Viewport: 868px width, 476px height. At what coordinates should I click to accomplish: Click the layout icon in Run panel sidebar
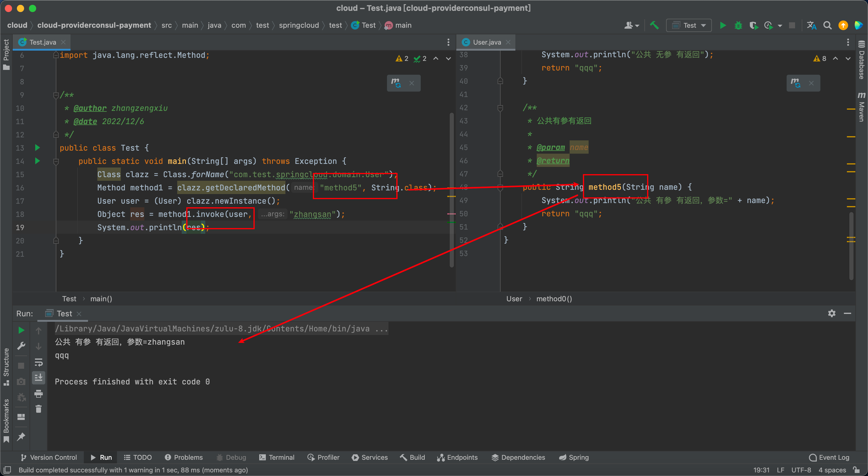pyautogui.click(x=21, y=417)
